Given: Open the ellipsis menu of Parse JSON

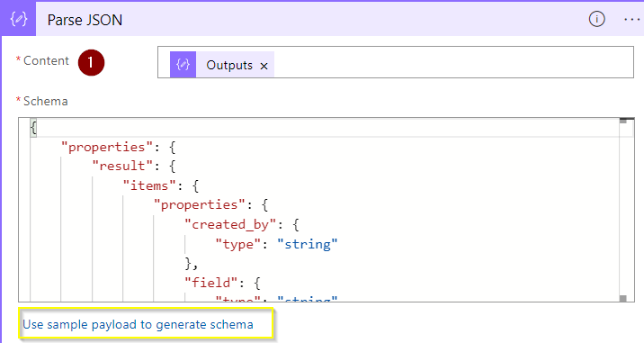Looking at the screenshot, I should coord(631,19).
